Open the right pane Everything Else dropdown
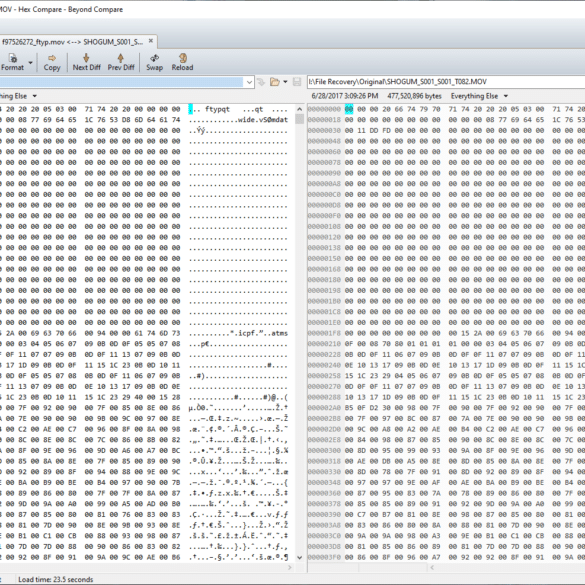The image size is (585, 585). [x=506, y=96]
